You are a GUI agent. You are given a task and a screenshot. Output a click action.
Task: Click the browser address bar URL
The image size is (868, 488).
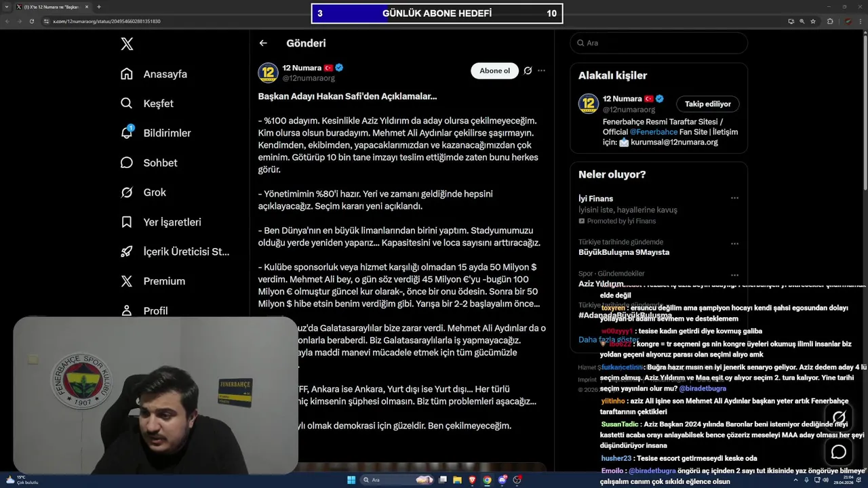(x=106, y=21)
